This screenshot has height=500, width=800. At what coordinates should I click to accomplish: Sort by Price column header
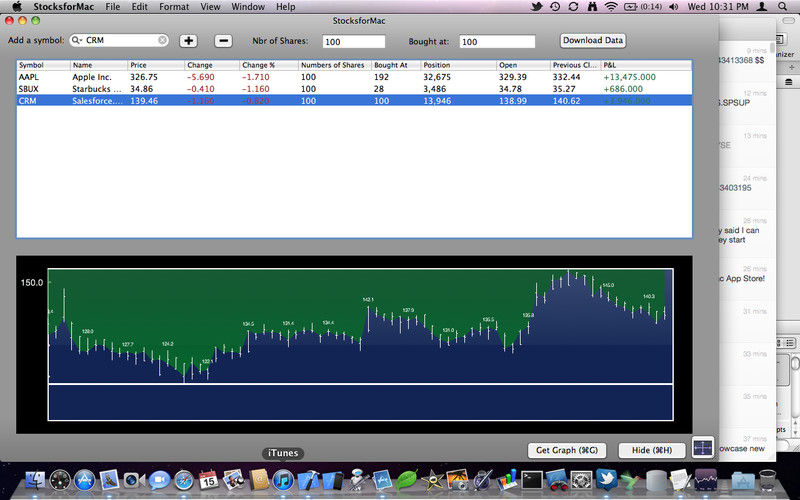point(156,65)
